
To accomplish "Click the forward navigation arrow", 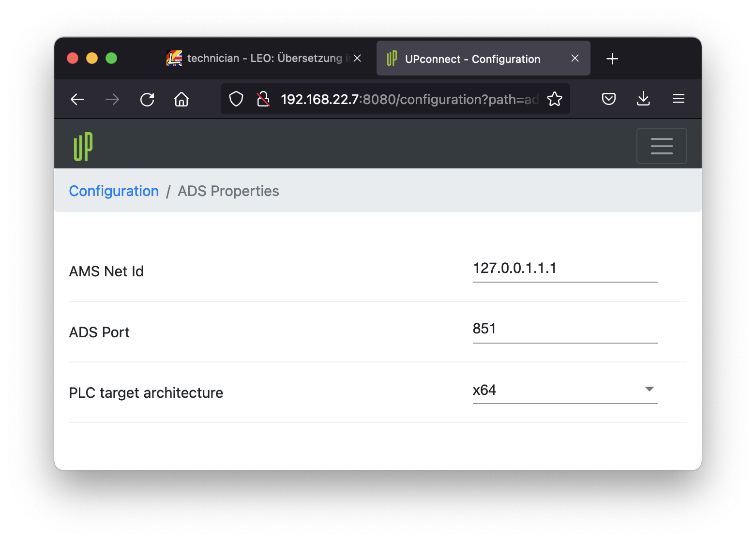I will click(x=112, y=99).
